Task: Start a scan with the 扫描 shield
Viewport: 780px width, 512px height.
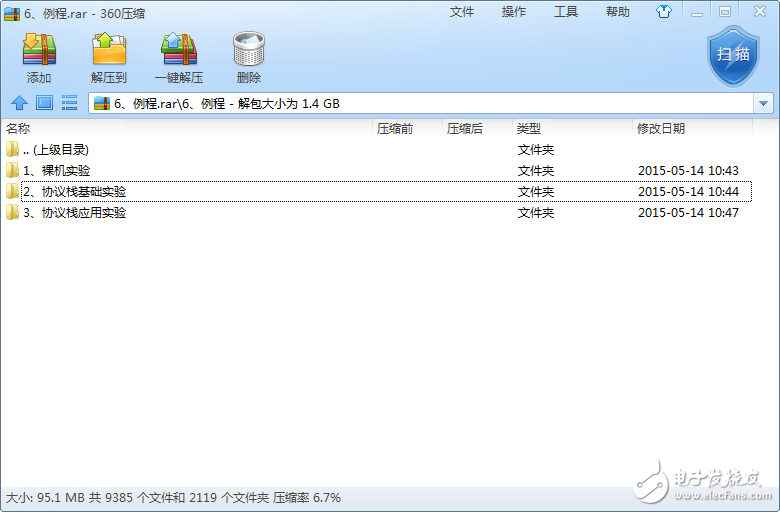Action: (x=733, y=56)
